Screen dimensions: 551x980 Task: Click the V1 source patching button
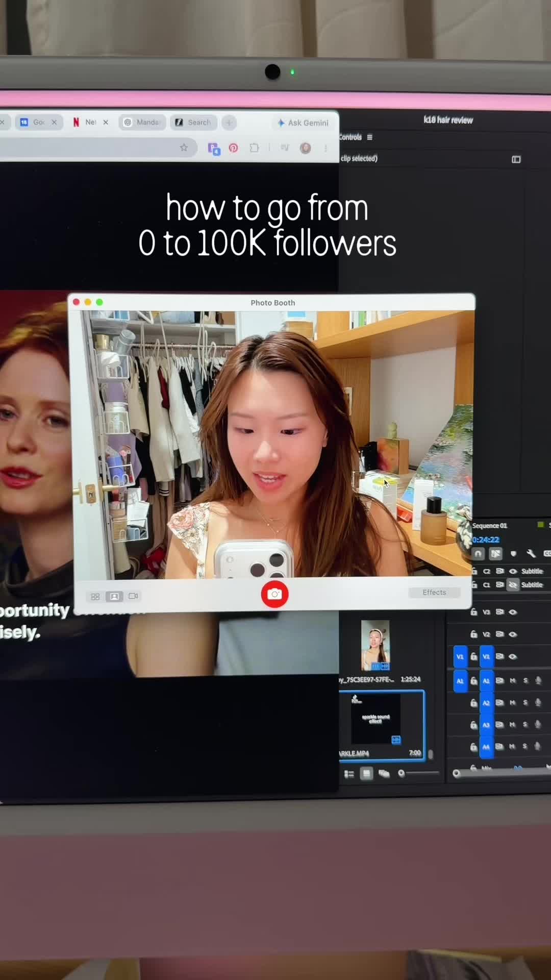[x=460, y=657]
